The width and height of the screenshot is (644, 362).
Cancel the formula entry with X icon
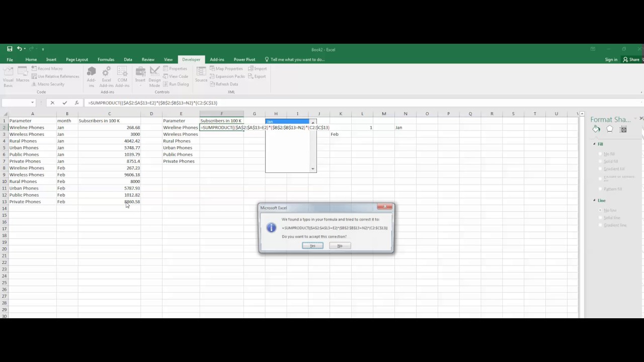click(x=52, y=103)
